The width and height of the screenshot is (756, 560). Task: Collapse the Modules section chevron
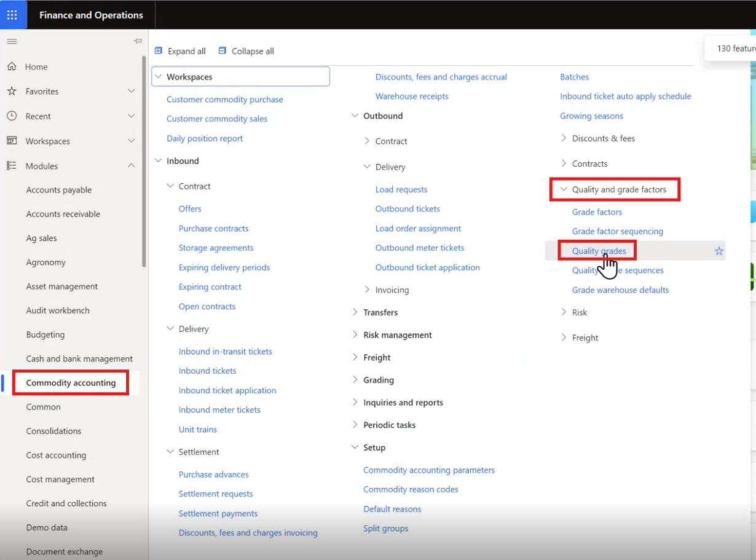point(131,166)
